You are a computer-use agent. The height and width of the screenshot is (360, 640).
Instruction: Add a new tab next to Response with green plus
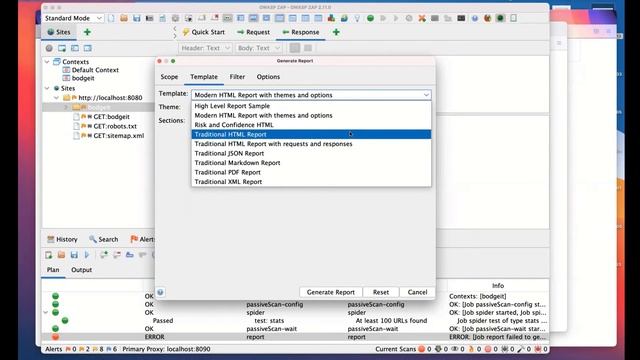click(x=336, y=32)
